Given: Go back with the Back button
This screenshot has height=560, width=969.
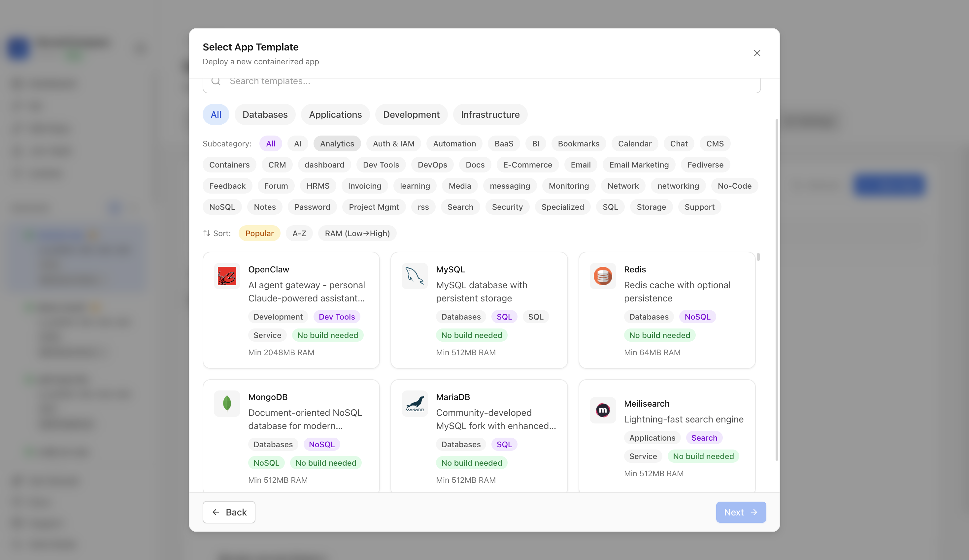Looking at the screenshot, I should coord(229,512).
